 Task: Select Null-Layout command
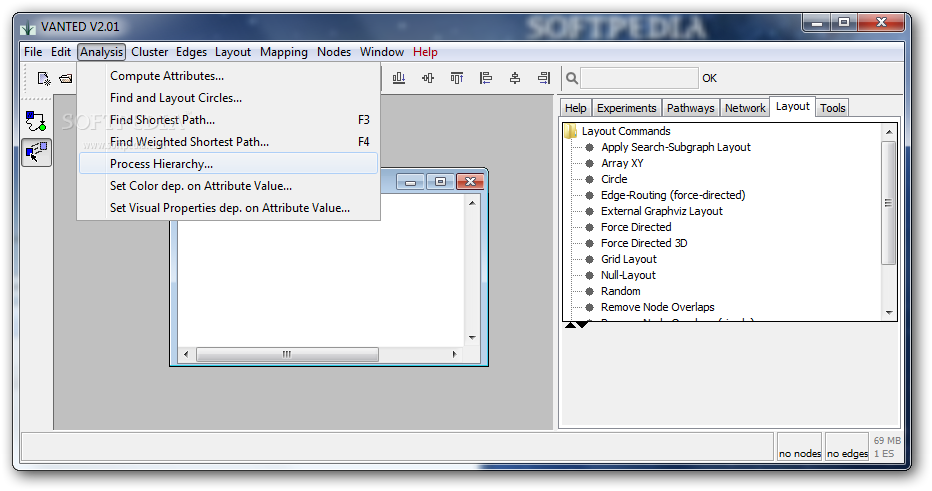[628, 276]
